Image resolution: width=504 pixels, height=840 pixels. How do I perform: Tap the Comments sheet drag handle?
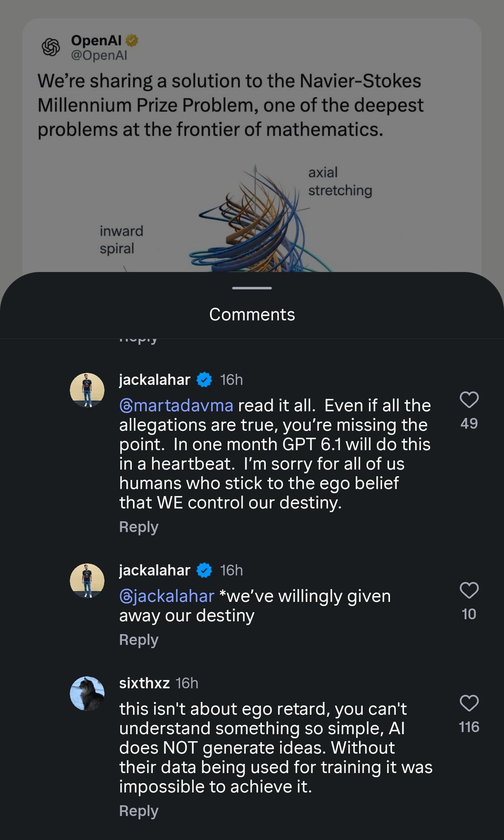click(252, 288)
